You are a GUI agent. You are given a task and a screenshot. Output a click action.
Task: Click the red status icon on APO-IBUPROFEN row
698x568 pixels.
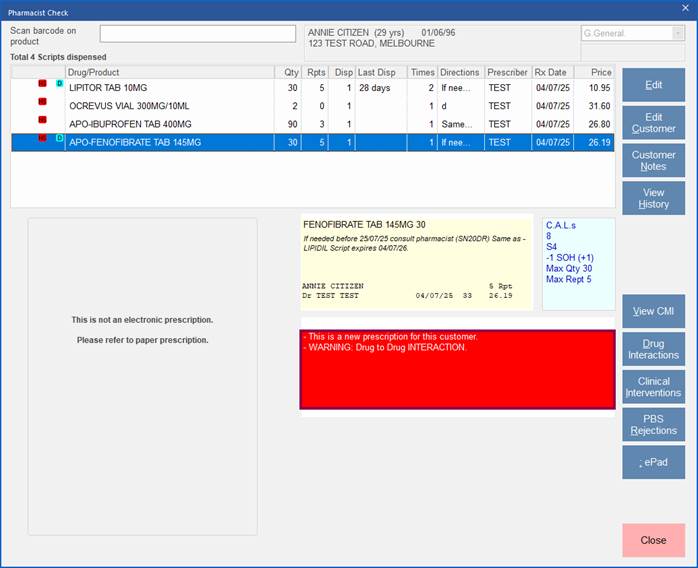pyautogui.click(x=42, y=119)
